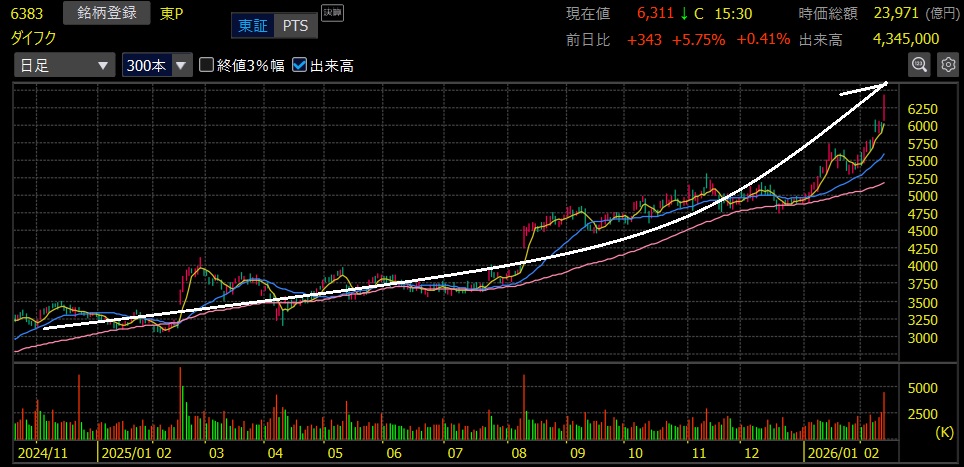The height and width of the screenshot is (467, 964).
Task: Expand the 300本 bar count dropdown
Action: pos(156,66)
